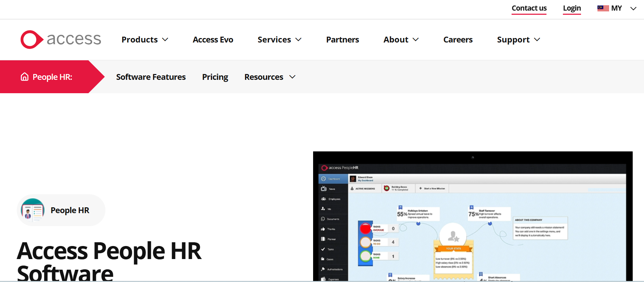The height and width of the screenshot is (282, 644).
Task: Open the Careers page
Action: coord(458,40)
